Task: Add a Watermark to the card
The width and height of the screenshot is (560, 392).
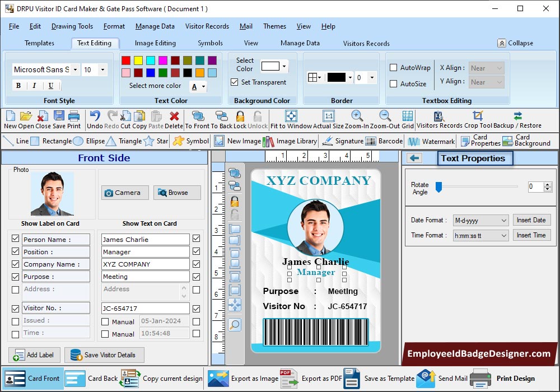Action: click(x=431, y=141)
